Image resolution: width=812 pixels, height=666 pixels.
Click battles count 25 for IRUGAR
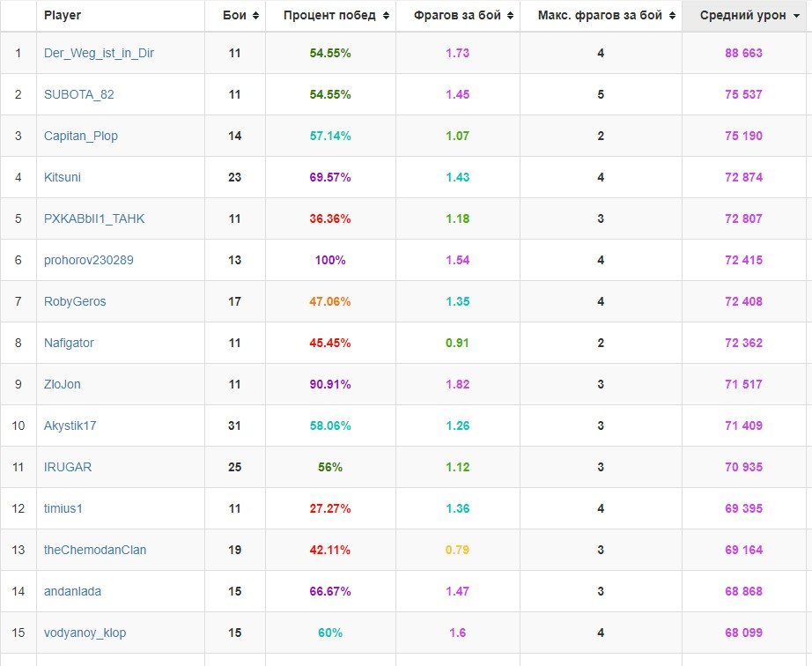[234, 468]
